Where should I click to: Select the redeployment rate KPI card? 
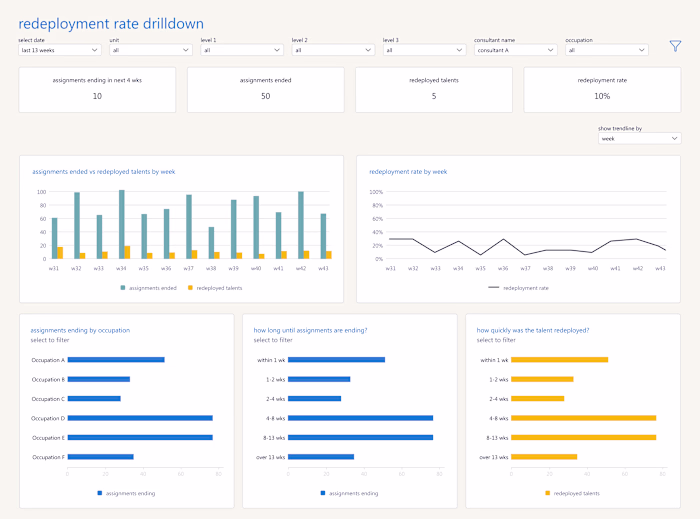point(602,90)
